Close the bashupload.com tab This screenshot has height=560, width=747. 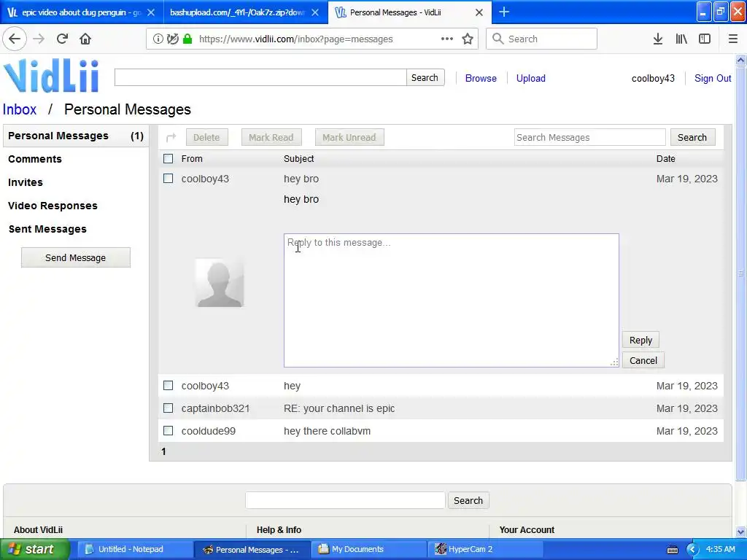315,12
